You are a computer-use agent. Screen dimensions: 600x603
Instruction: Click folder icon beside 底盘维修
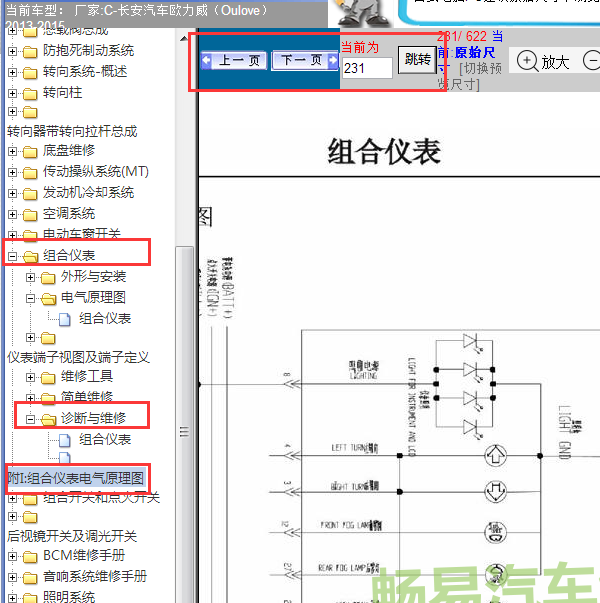tap(30, 152)
